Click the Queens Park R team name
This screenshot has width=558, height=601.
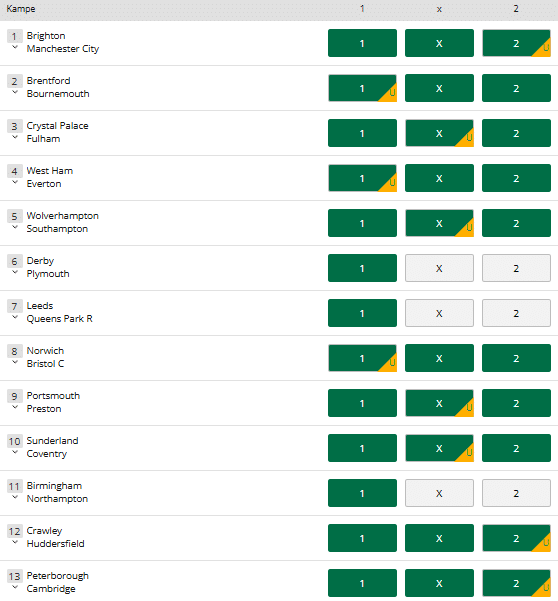pyautogui.click(x=59, y=319)
